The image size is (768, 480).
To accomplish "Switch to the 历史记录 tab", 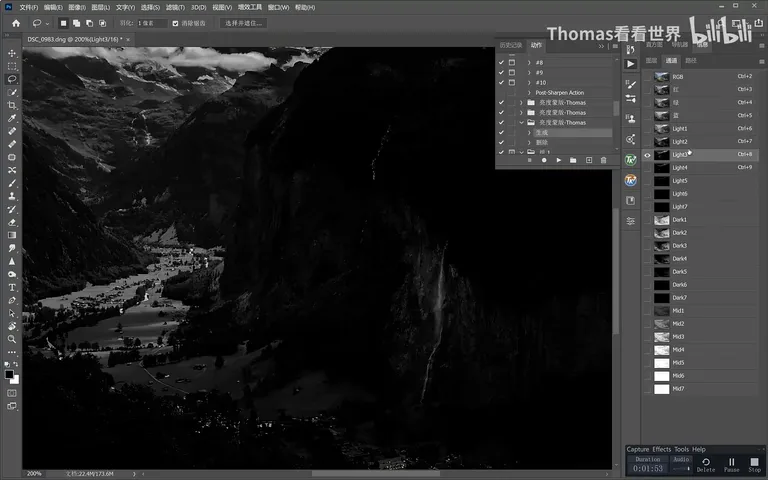I will 511,45.
